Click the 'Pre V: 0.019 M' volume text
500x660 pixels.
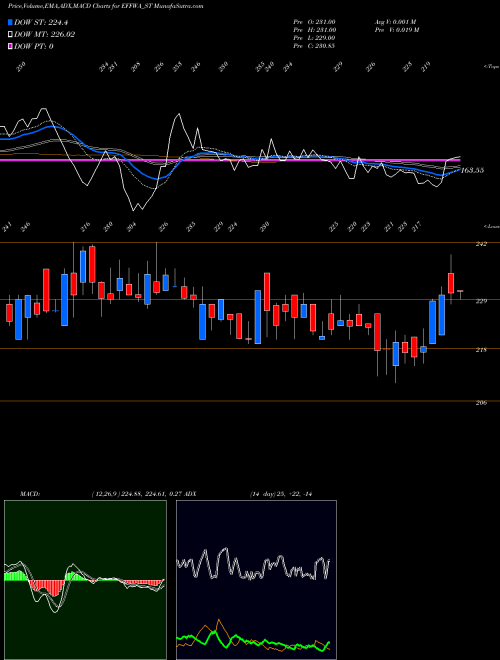[x=396, y=29]
